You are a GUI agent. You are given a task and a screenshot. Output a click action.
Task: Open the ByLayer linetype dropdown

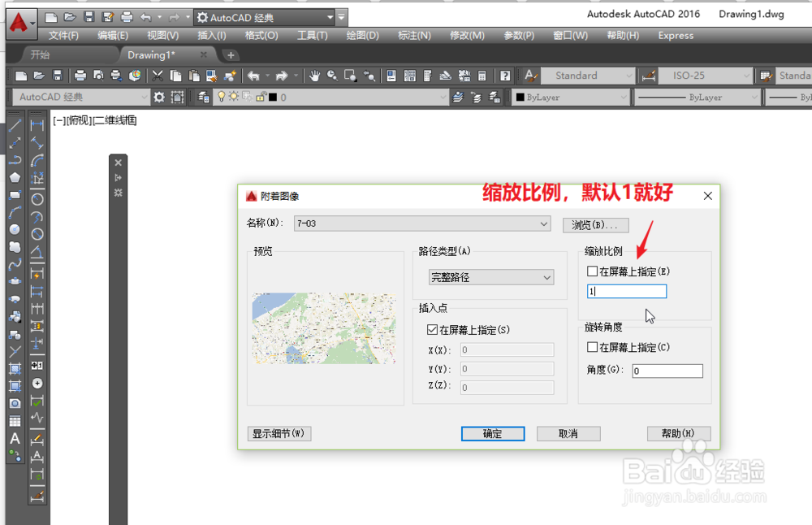754,97
